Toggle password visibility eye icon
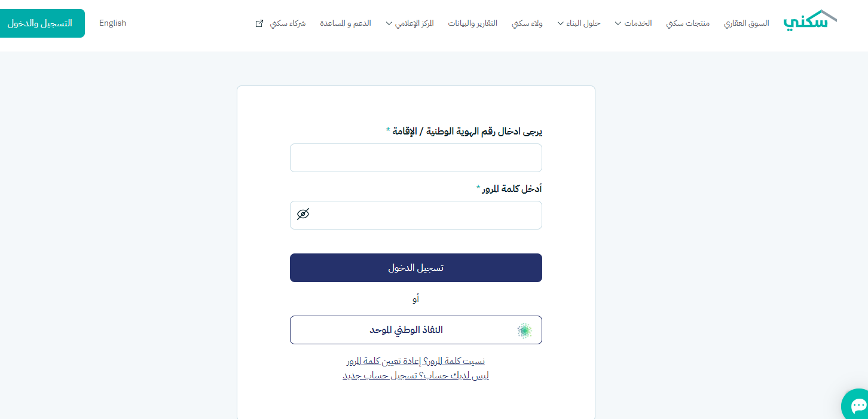 coord(303,215)
